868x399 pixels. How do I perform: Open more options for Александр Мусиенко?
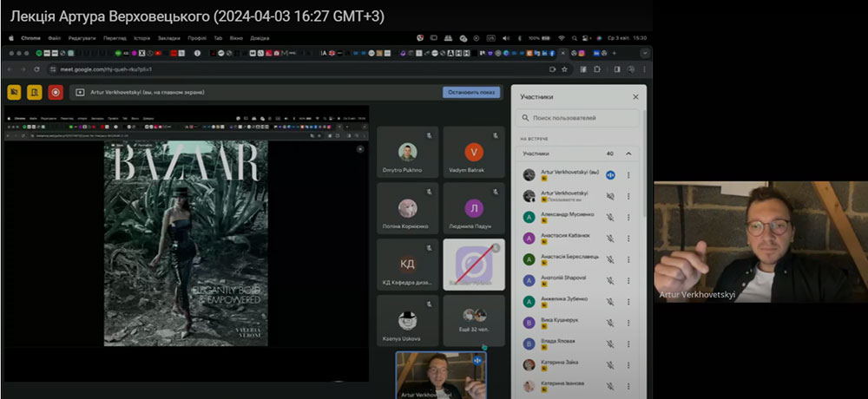click(628, 217)
